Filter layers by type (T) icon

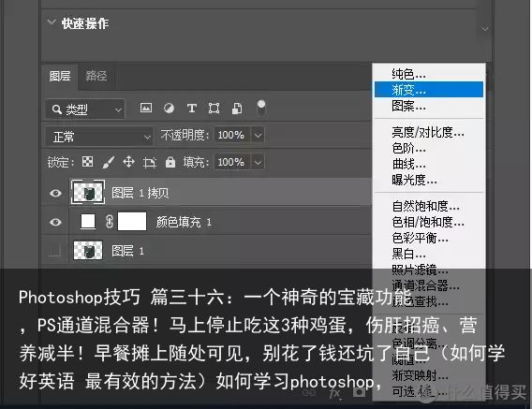pyautogui.click(x=192, y=109)
